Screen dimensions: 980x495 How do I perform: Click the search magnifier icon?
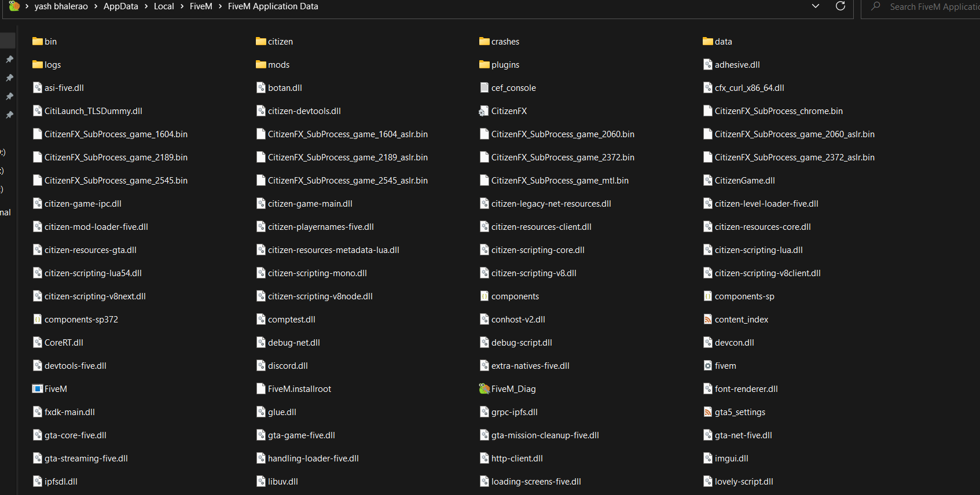[x=876, y=6]
